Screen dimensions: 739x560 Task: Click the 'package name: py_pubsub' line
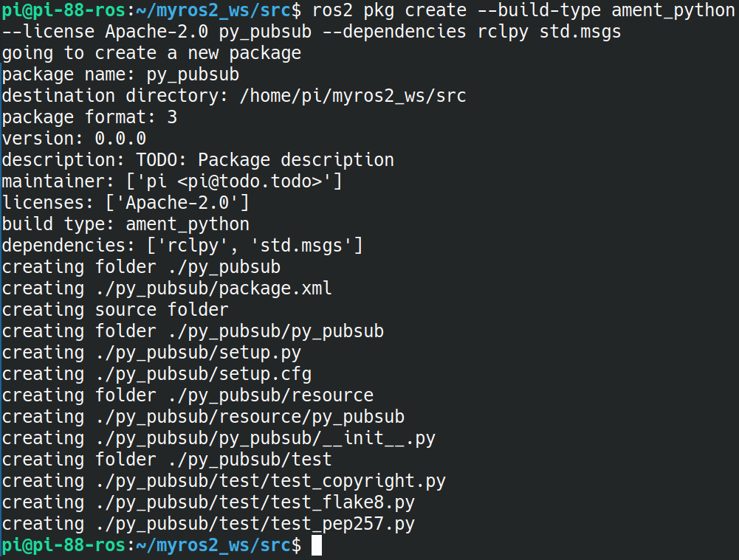click(120, 75)
